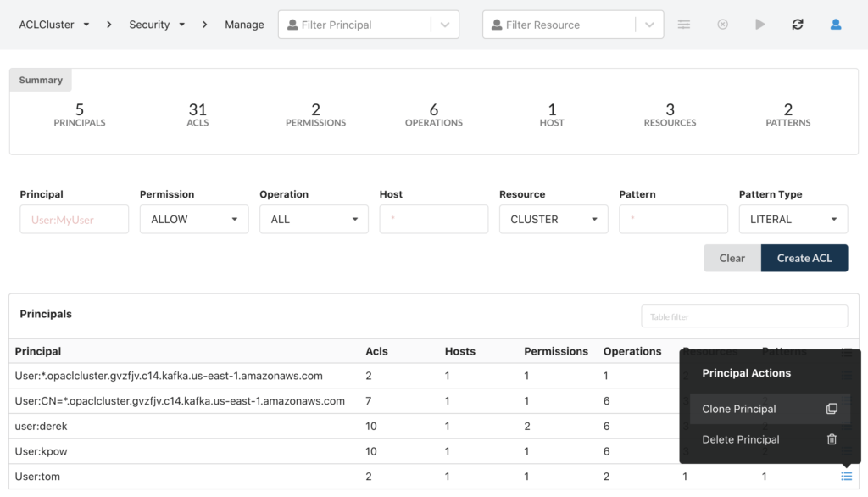
Task: Select the Summary tab
Action: pos(40,79)
